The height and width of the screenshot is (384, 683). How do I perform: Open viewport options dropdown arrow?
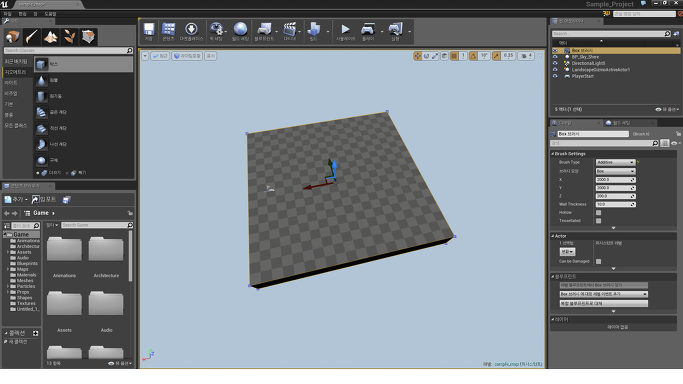(145, 56)
